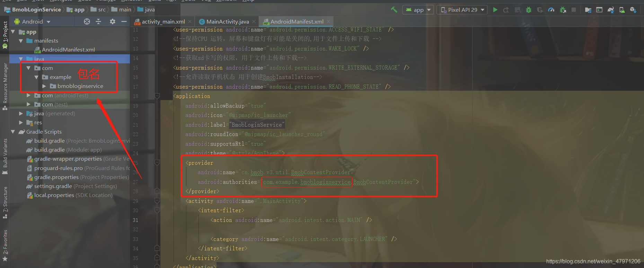Open the Profile app gauge icon

[552, 10]
